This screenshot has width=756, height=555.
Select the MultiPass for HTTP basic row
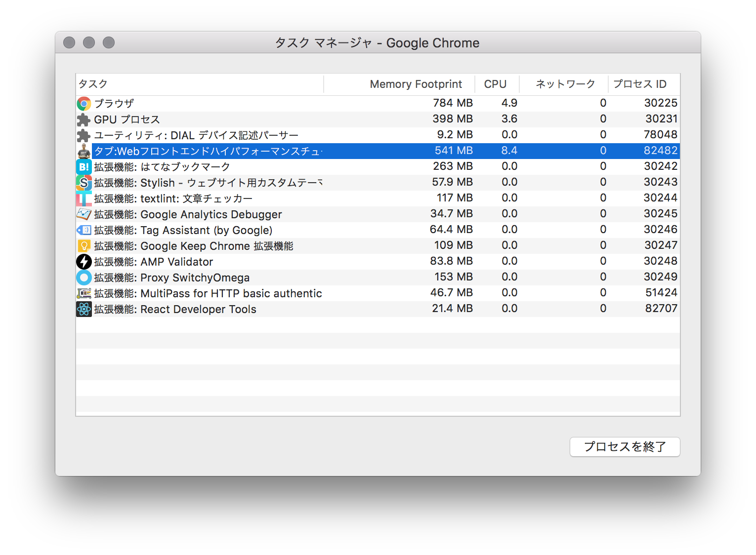[378, 293]
